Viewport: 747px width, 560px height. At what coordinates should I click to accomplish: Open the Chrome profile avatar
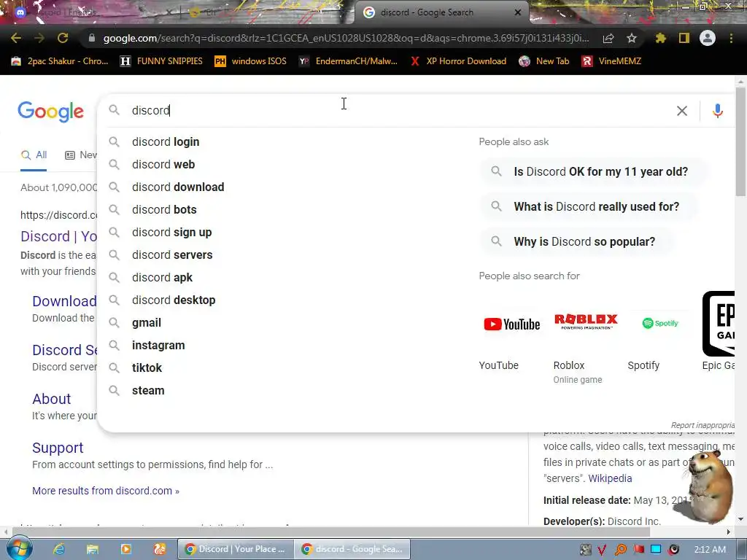tap(708, 38)
